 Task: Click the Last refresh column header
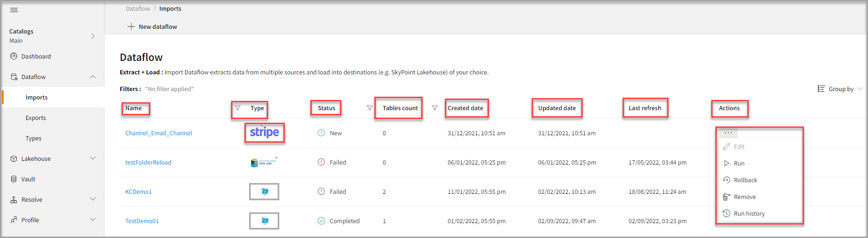(645, 108)
